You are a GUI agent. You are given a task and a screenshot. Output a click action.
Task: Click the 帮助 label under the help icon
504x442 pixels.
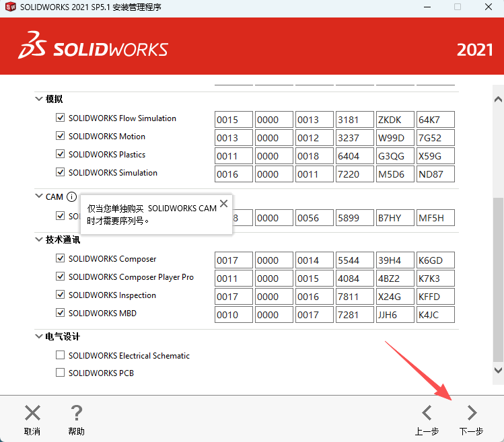pos(77,431)
